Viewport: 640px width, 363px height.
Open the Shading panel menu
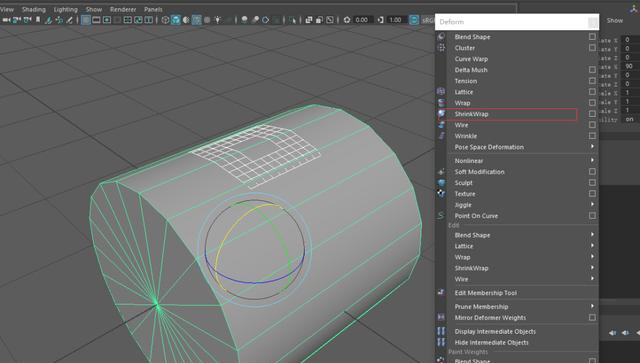pos(33,9)
